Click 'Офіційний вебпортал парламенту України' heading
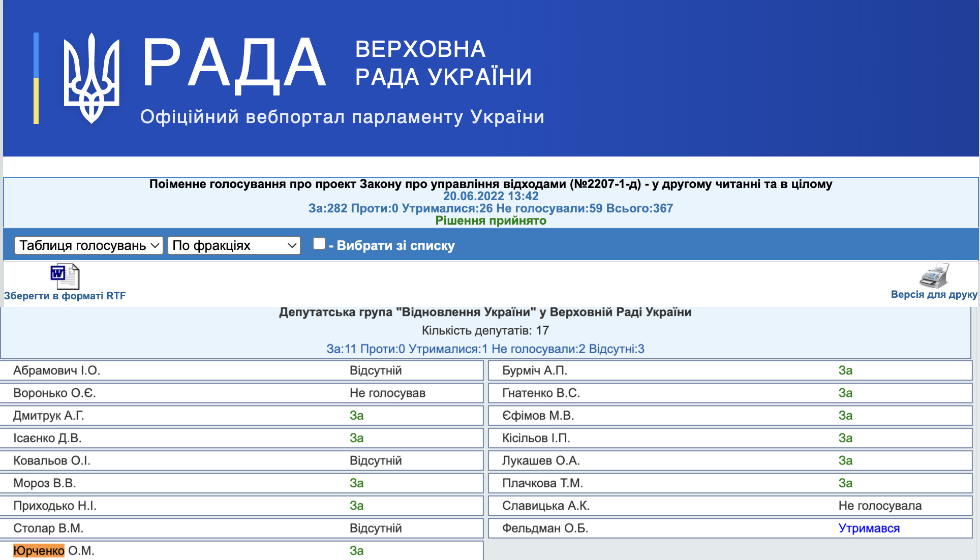 (x=342, y=117)
